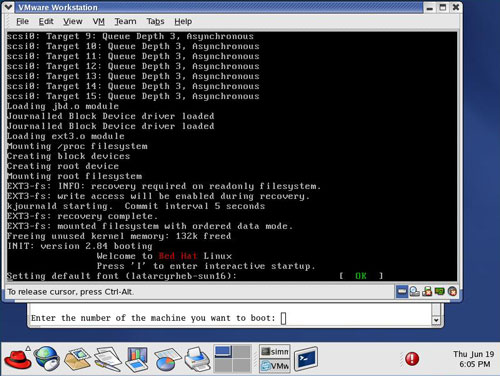Click 'Press I to enter interactive startup' line
500x376 pixels.
pyautogui.click(x=206, y=266)
